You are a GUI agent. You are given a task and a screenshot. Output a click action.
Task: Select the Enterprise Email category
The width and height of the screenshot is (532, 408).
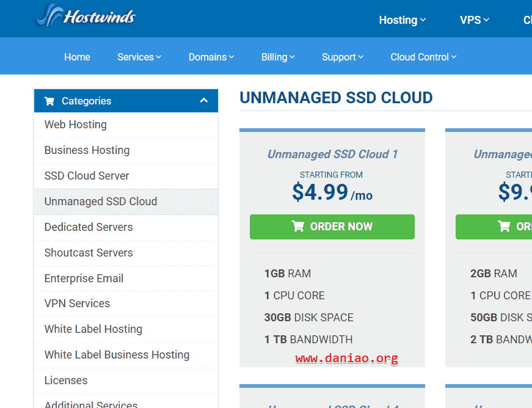pyautogui.click(x=126, y=279)
